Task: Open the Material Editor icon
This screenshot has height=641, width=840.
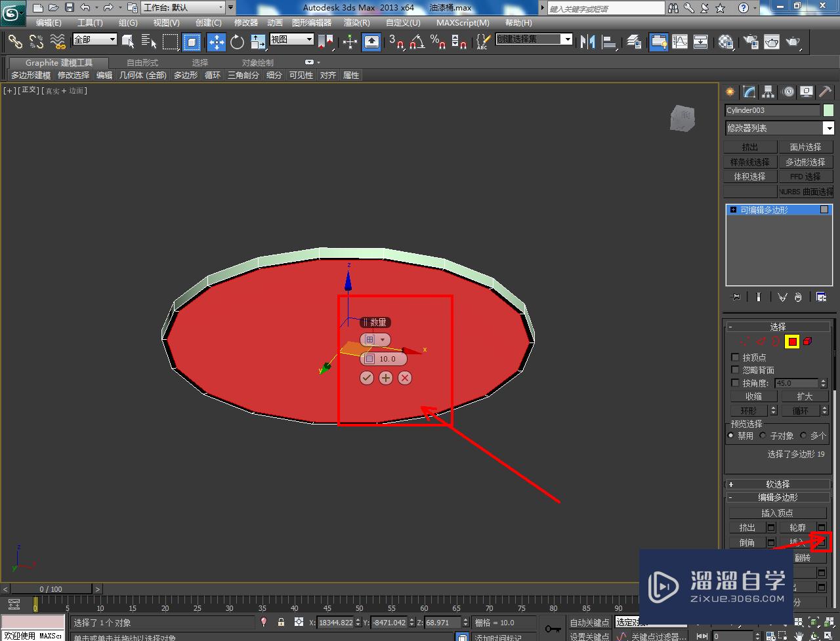Action: (726, 41)
